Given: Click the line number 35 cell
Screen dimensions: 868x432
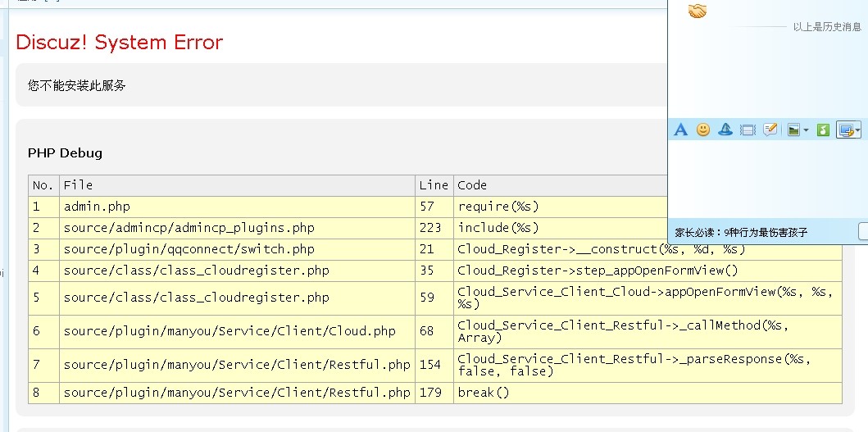Looking at the screenshot, I should (x=434, y=271).
